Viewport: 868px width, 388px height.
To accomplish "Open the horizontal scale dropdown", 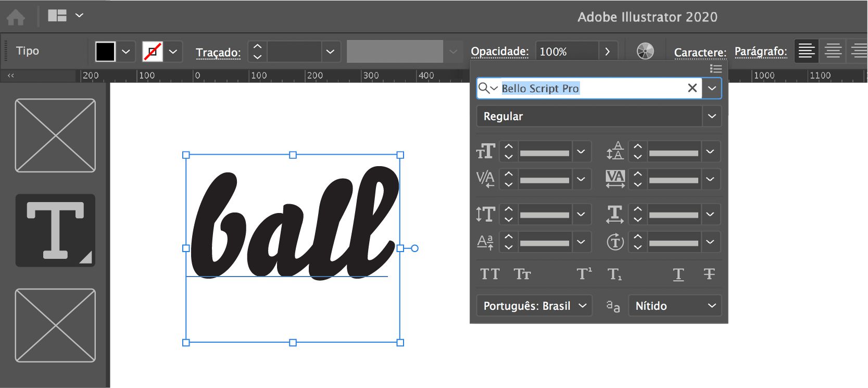I will tap(710, 214).
